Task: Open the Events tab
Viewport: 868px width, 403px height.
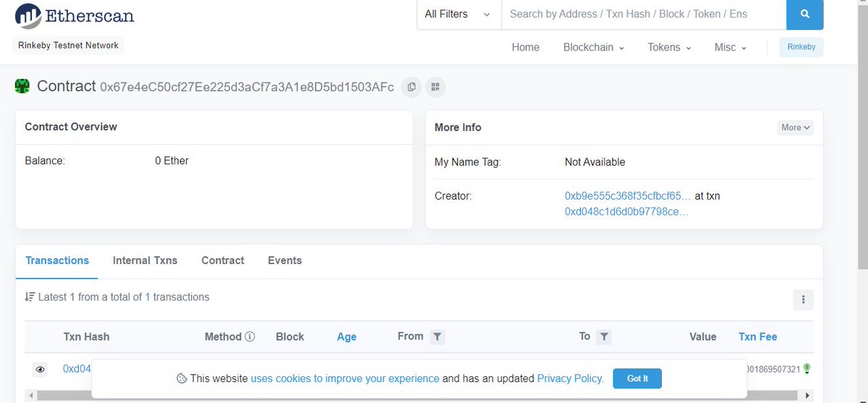Action: (x=285, y=260)
